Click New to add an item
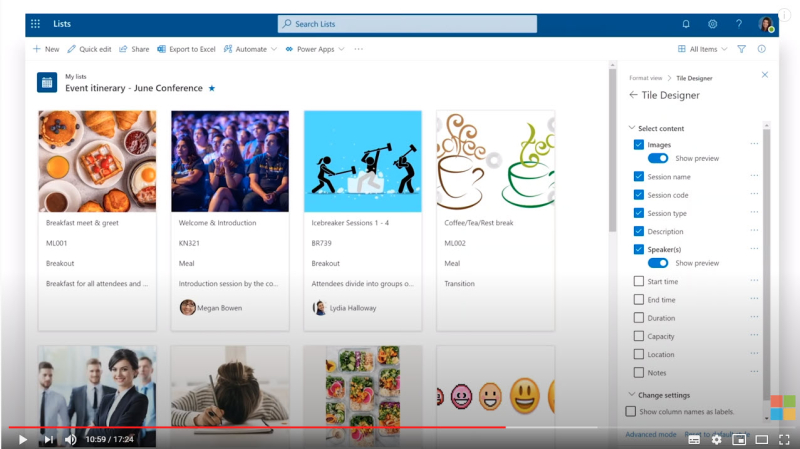 (46, 49)
